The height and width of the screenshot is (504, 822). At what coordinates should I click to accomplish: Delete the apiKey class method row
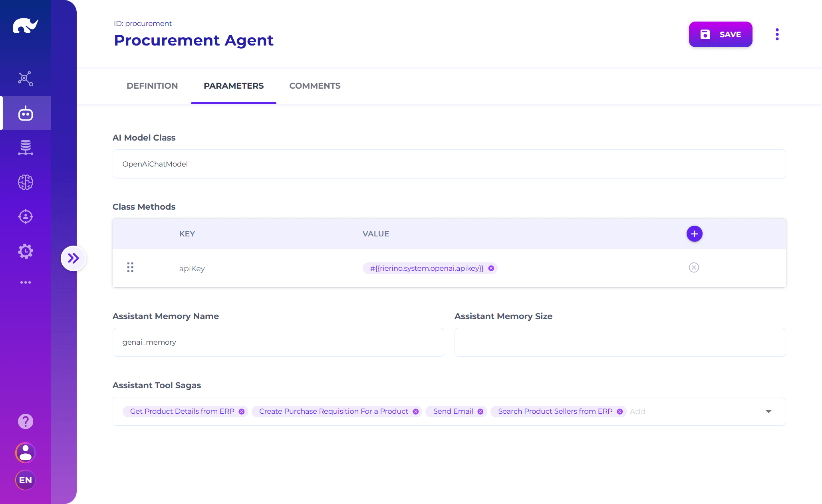click(694, 268)
